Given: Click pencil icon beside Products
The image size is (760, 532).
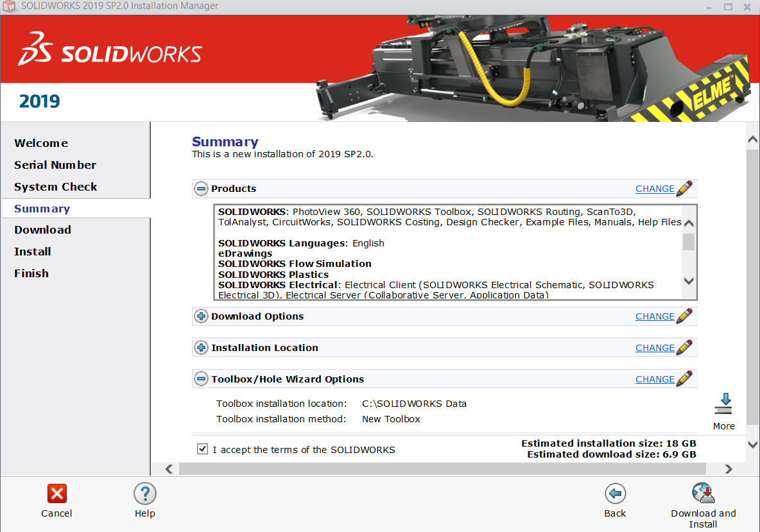Looking at the screenshot, I should pos(684,189).
